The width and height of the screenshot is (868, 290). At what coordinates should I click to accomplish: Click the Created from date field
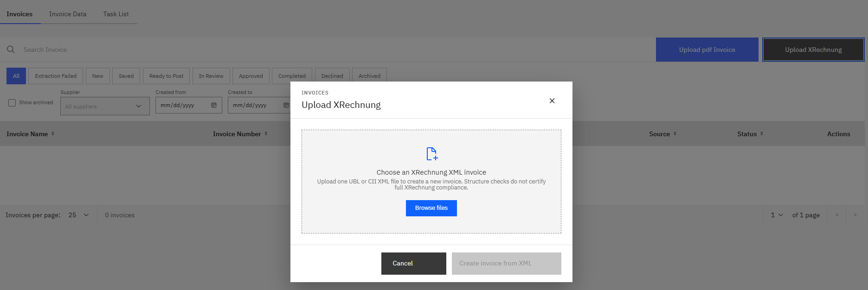(x=189, y=105)
